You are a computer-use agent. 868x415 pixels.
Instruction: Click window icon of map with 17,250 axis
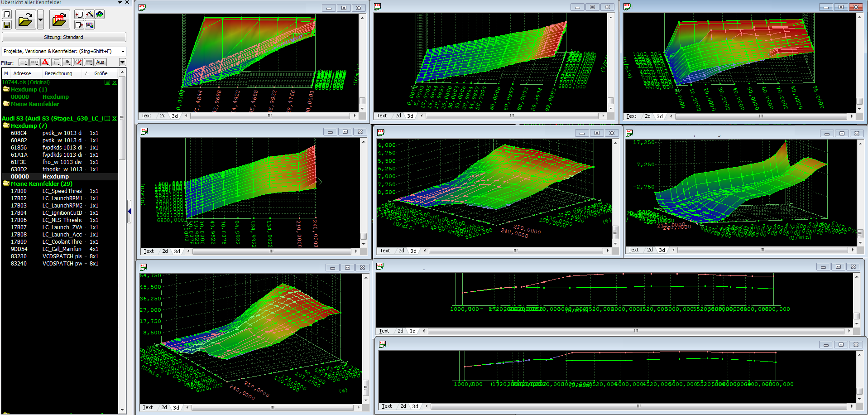pyautogui.click(x=629, y=133)
